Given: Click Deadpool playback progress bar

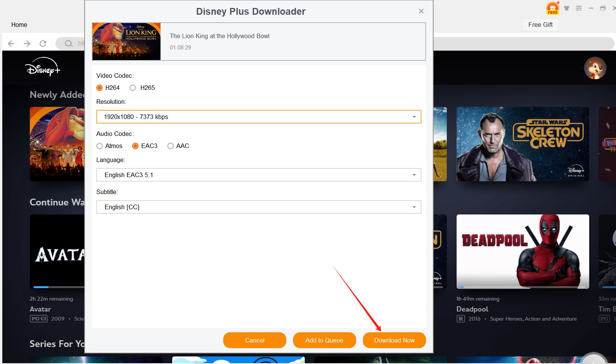Looking at the screenshot, I should click(523, 287).
